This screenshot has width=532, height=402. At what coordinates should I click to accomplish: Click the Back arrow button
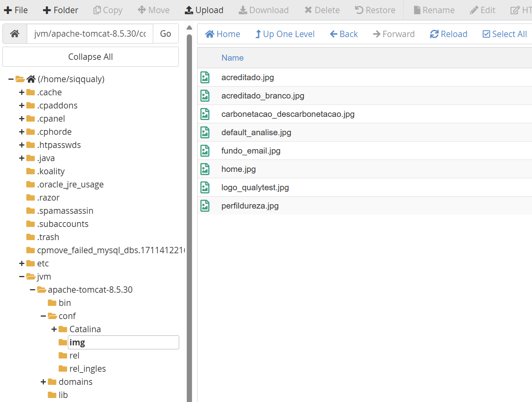[344, 34]
